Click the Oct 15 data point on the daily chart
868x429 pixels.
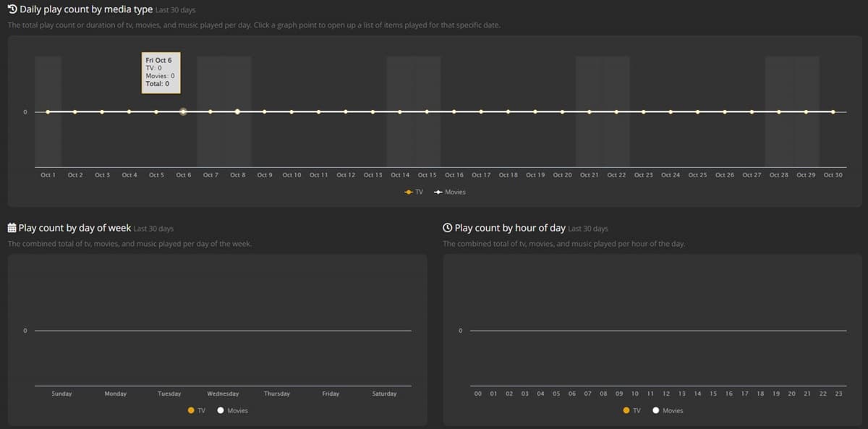427,111
